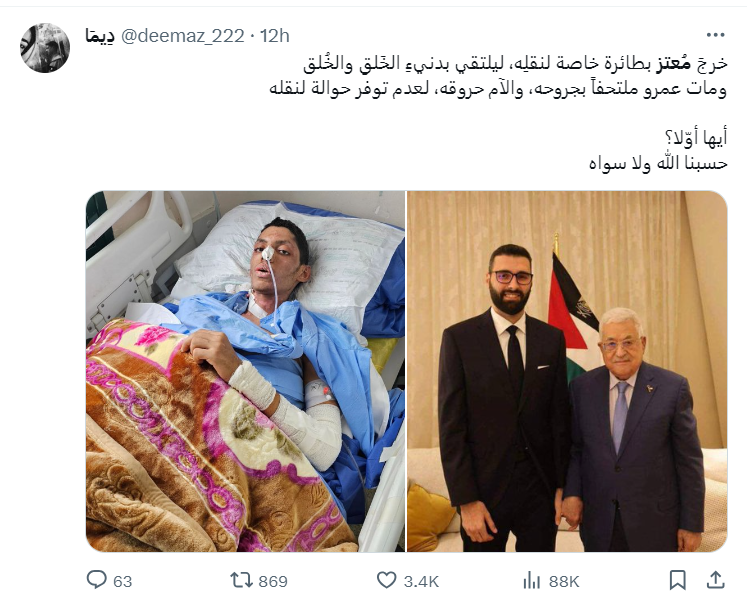Enlarge the hospital bed photo
This screenshot has height=597, width=747.
coord(245,371)
